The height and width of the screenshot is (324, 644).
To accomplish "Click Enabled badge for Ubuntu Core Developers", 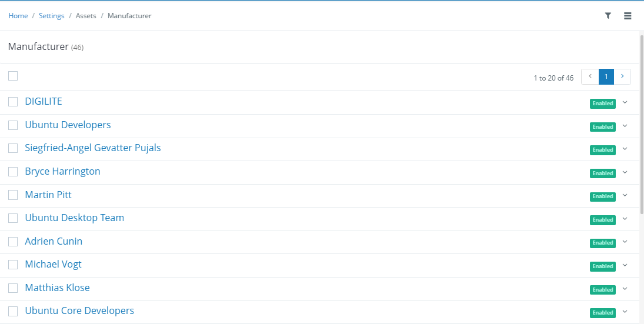I will pos(603,312).
